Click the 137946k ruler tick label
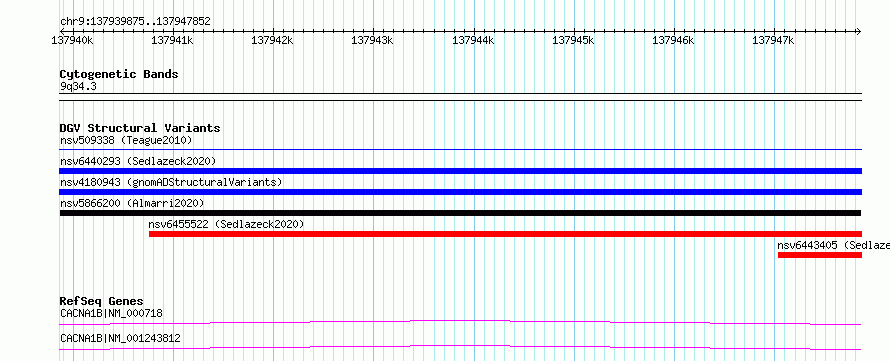The width and height of the screenshot is (890, 361). pyautogui.click(x=673, y=40)
